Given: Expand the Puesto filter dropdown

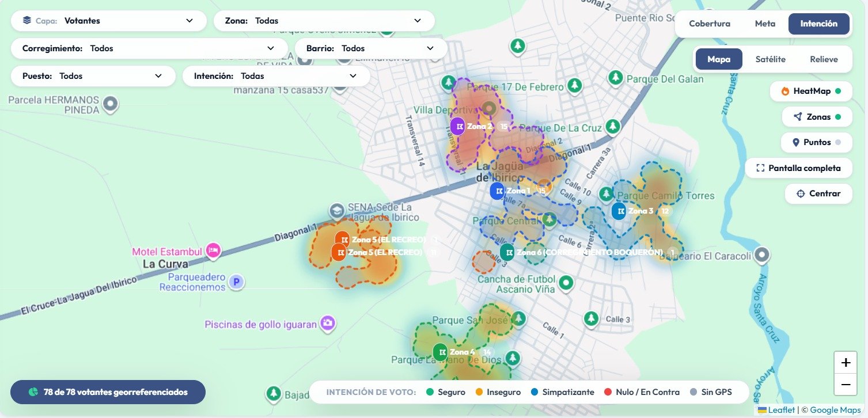Looking at the screenshot, I should (x=93, y=76).
